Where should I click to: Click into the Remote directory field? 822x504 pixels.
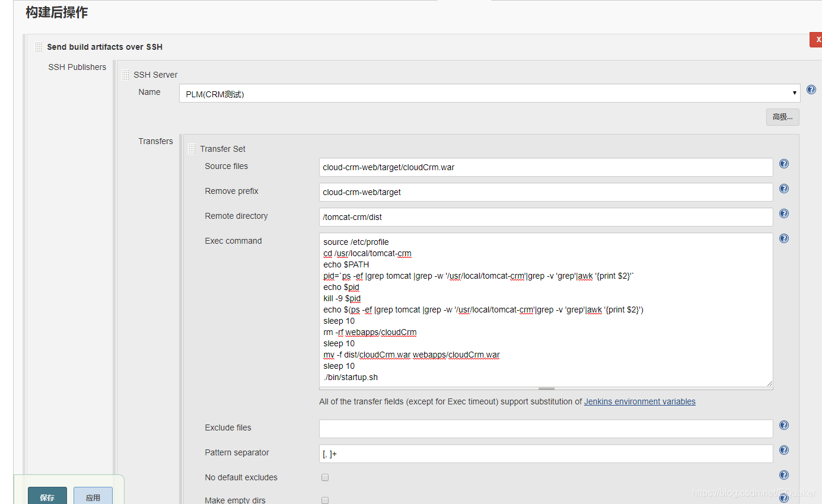coord(546,217)
